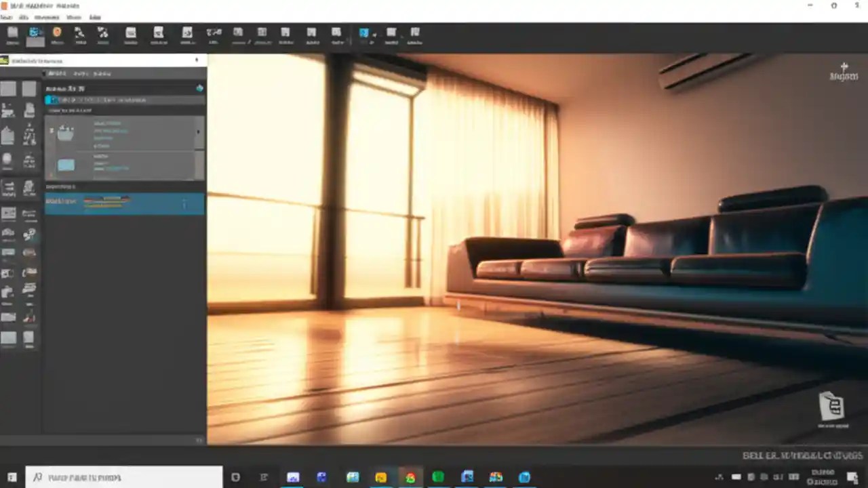Click the Start button on the taskbar
Viewport: 868px width, 488px height.
(10, 477)
